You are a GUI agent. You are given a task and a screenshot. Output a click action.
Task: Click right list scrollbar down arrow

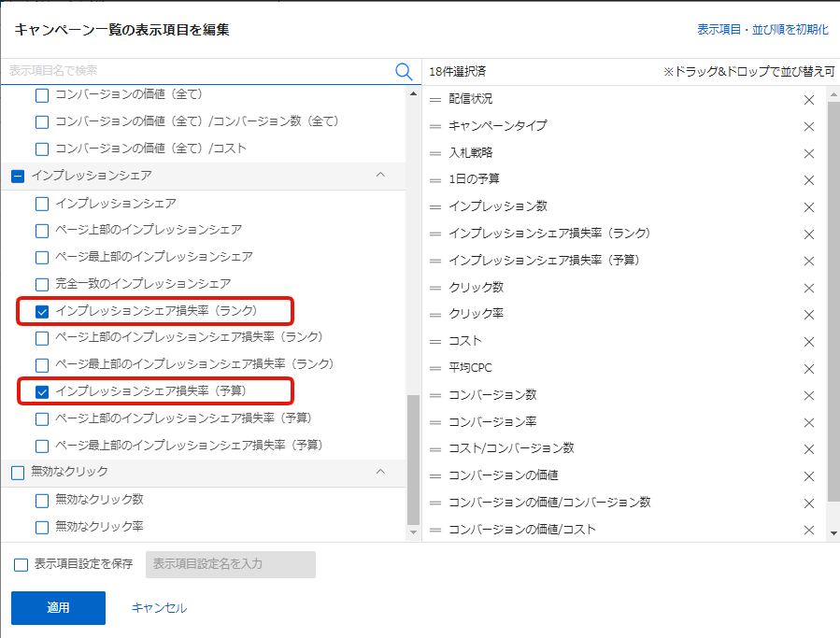[833, 533]
